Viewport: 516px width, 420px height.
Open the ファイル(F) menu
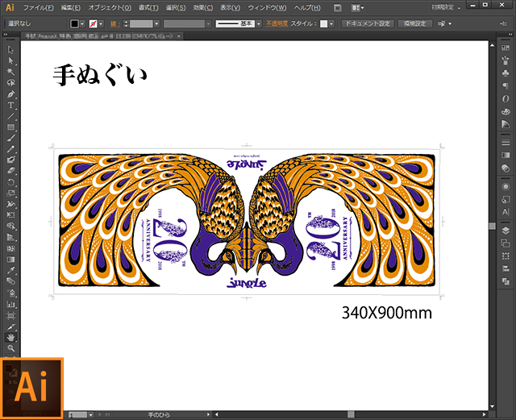pyautogui.click(x=38, y=7)
